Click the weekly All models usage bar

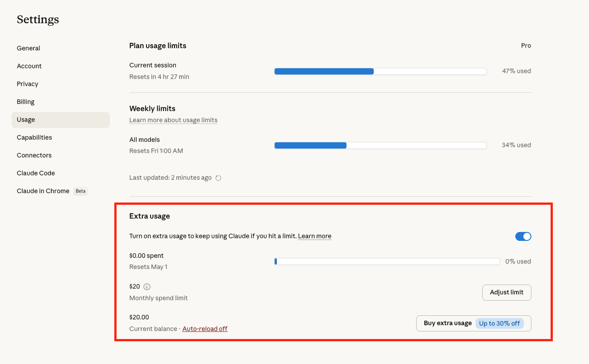click(380, 145)
